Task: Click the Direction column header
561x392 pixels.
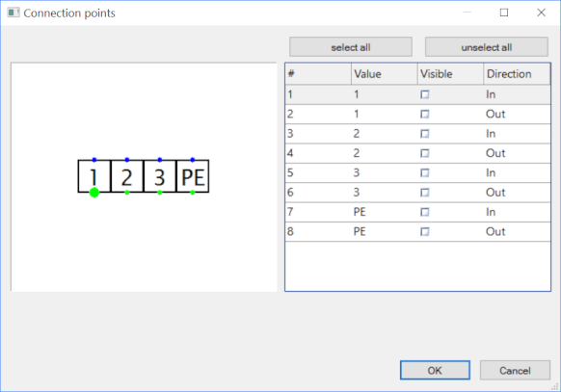Action: (x=517, y=74)
